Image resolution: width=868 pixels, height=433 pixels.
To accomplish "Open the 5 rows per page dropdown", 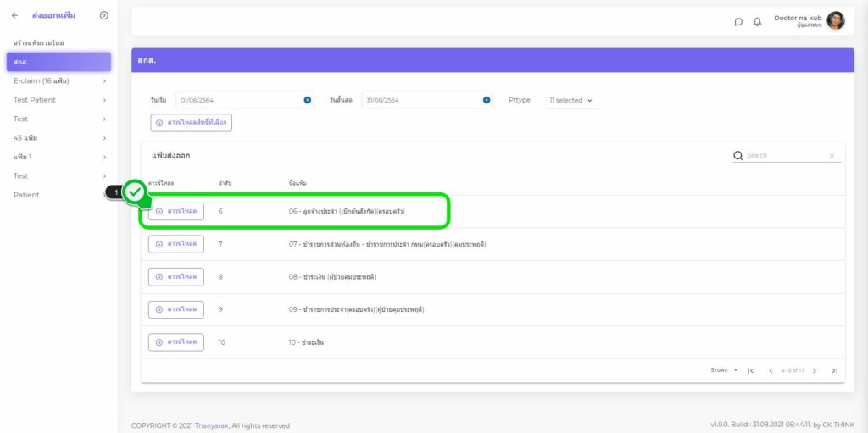I will click(724, 370).
